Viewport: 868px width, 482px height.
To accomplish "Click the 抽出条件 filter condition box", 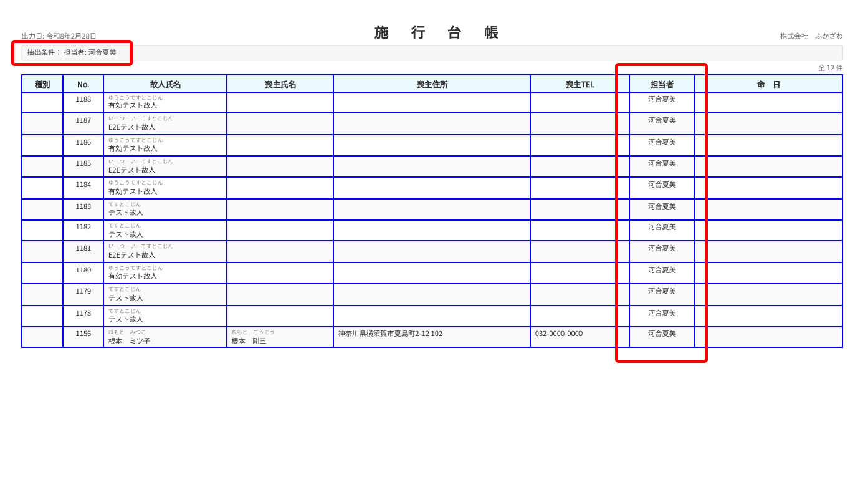I will [x=72, y=53].
